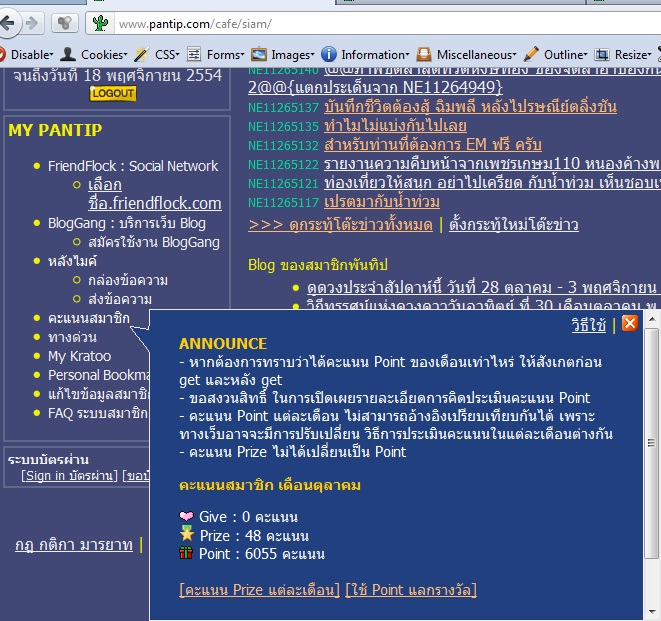The width and height of the screenshot is (661, 621).
Task: Open กฎ กติกา มารยาท link
Action: [74, 545]
